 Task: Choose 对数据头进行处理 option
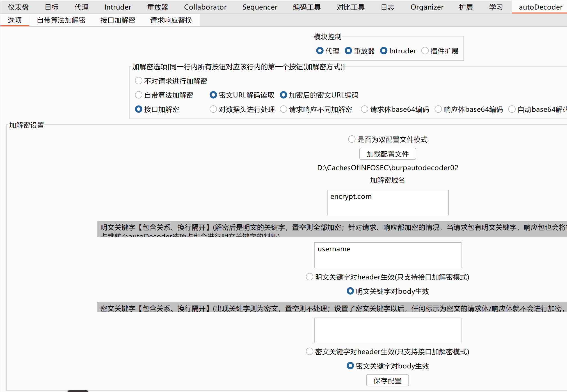[x=213, y=109]
